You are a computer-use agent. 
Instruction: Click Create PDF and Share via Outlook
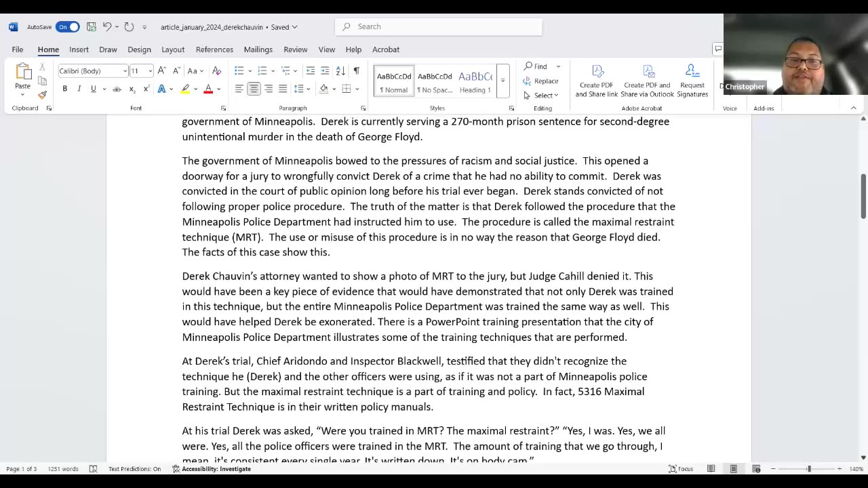[648, 81]
